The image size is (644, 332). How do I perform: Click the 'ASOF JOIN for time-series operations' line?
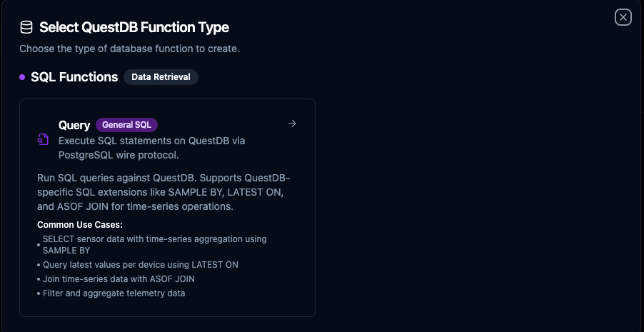click(x=135, y=206)
